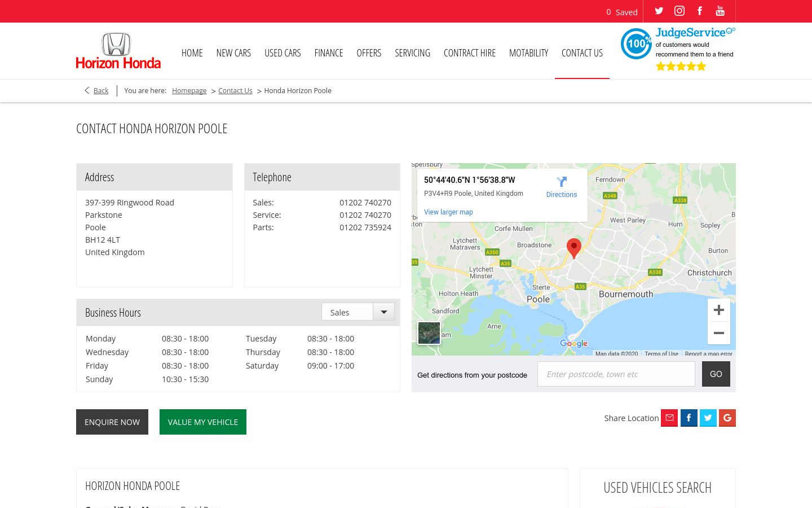The image size is (812, 508).
Task: Share location on Twitter icon
Action: point(708,418)
